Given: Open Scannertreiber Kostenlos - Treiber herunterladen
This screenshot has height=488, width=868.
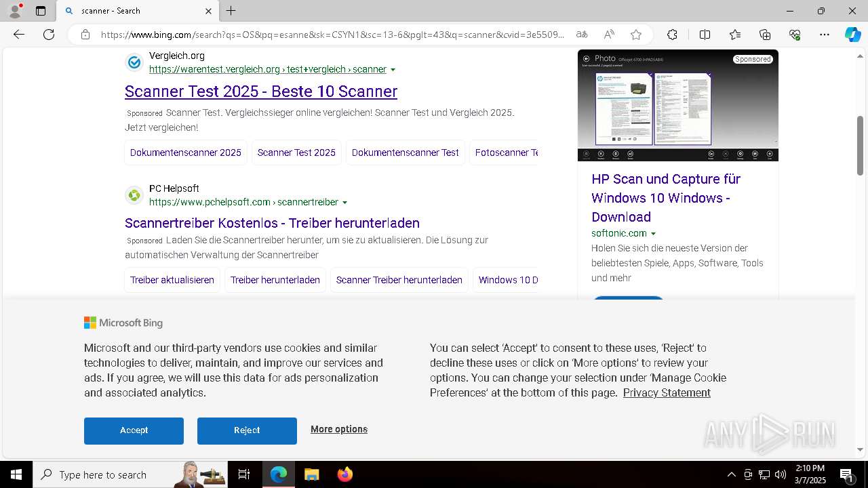Looking at the screenshot, I should pyautogui.click(x=272, y=223).
